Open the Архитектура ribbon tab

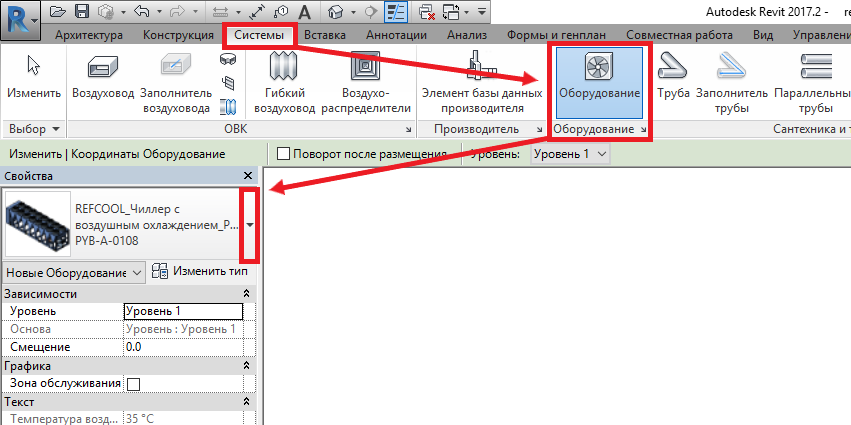point(88,35)
